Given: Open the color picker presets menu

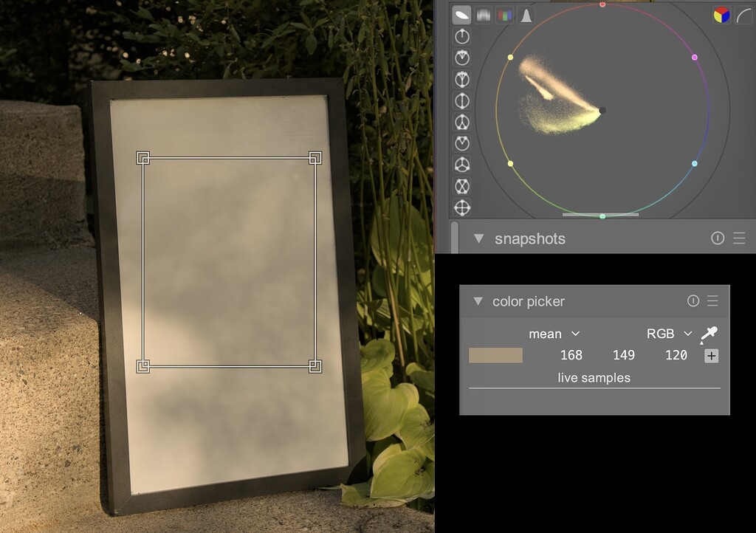Looking at the screenshot, I should click(x=712, y=301).
